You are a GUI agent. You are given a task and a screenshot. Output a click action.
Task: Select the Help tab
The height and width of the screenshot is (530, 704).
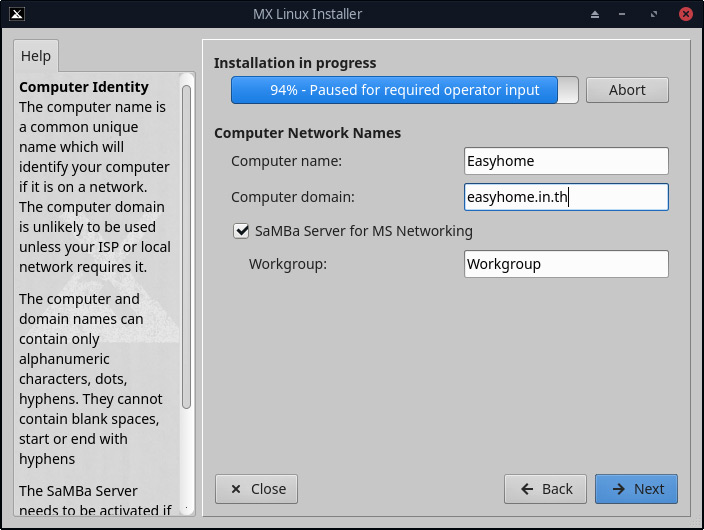36,56
